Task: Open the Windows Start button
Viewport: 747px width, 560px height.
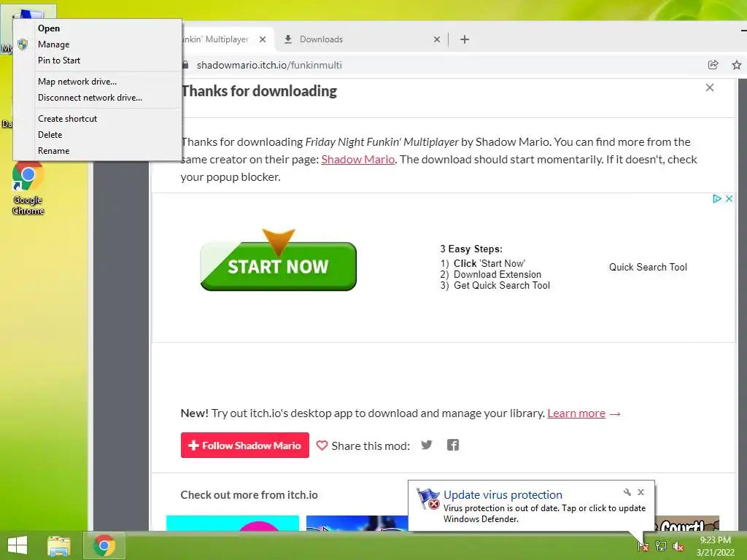Action: point(18,545)
